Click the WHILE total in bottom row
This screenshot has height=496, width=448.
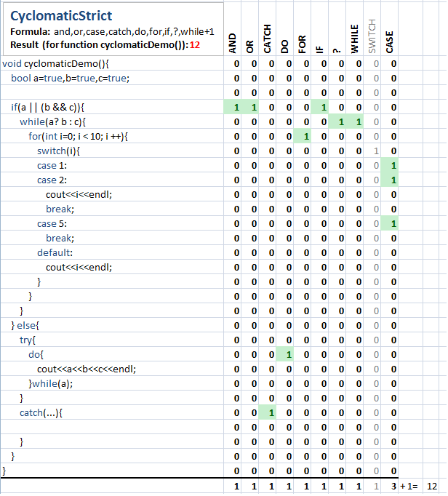[354, 487]
